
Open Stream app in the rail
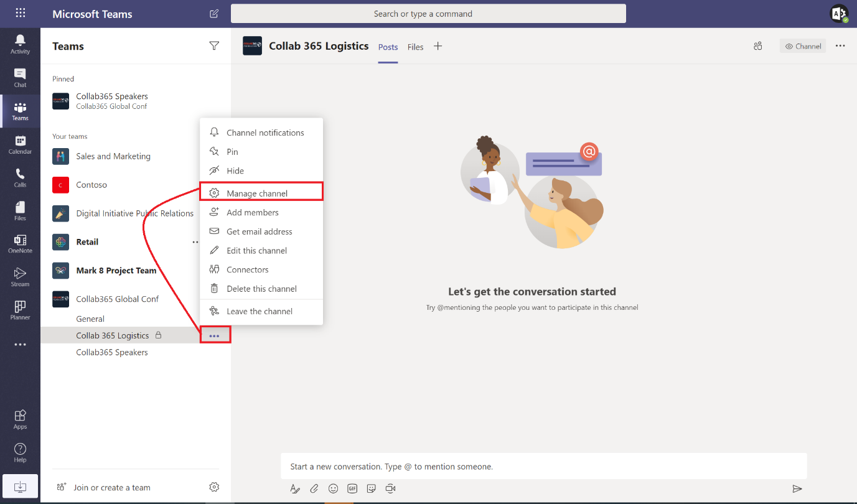click(20, 277)
